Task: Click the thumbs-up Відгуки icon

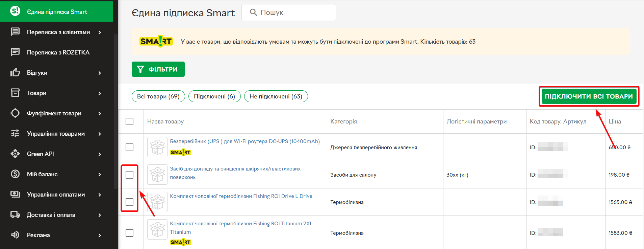Action: [x=15, y=72]
